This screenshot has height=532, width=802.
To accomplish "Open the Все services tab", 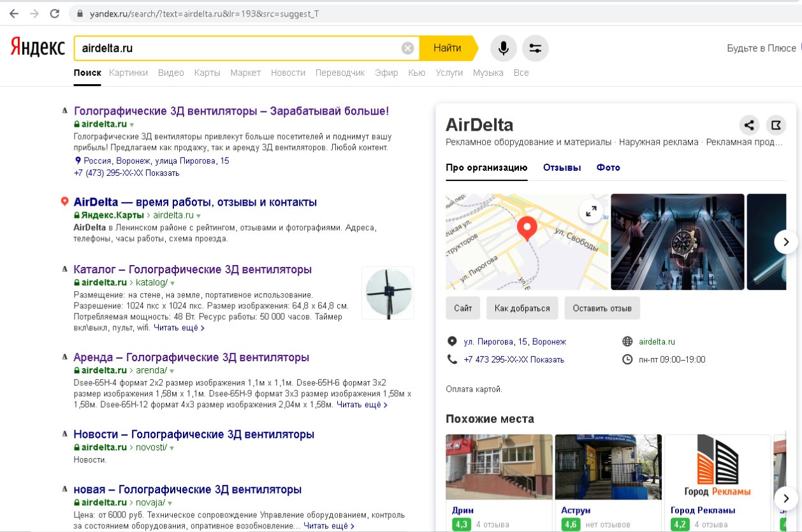I will pos(521,73).
